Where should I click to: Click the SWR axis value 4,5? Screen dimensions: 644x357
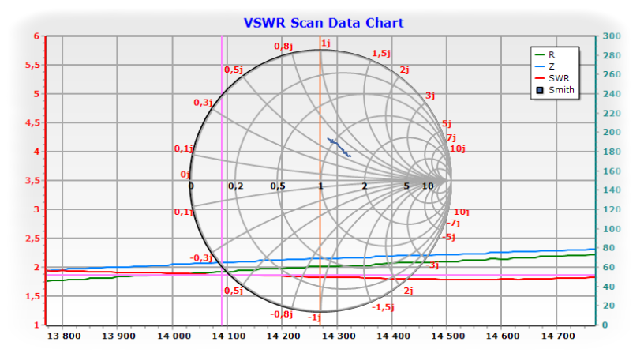pyautogui.click(x=33, y=123)
